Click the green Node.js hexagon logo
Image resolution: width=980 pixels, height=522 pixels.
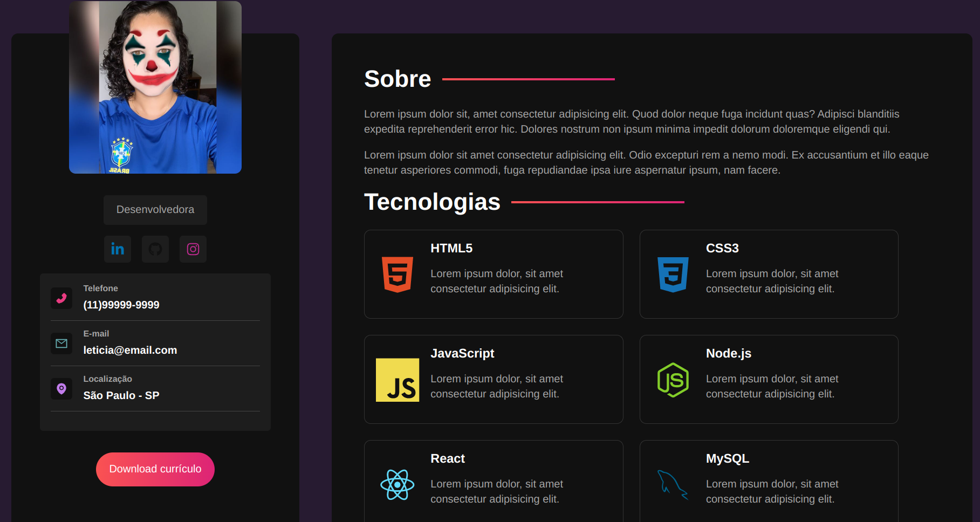pyautogui.click(x=673, y=380)
